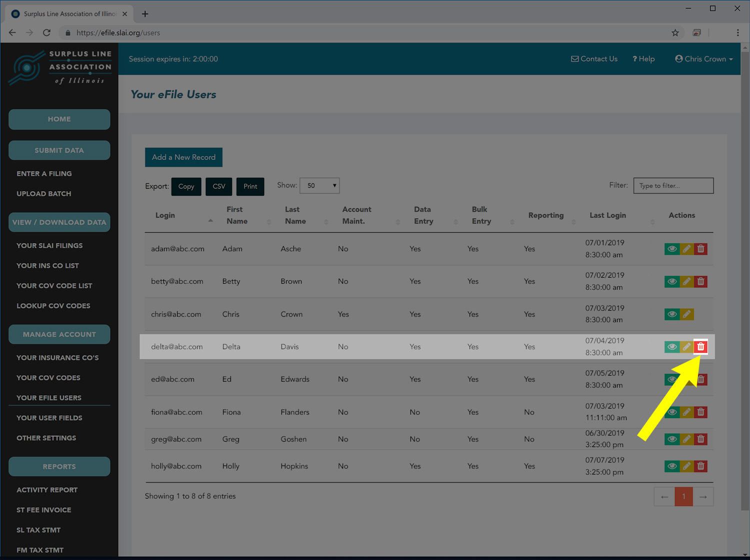The height and width of the screenshot is (560, 750).
Task: View the fiona@abc.com user details eye icon
Action: (672, 412)
